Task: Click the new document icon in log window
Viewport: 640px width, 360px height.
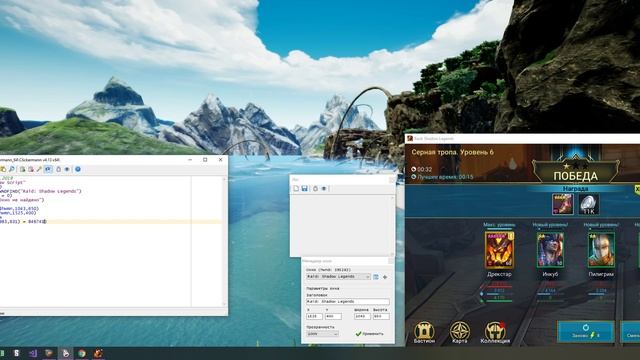Action: pyautogui.click(x=296, y=189)
